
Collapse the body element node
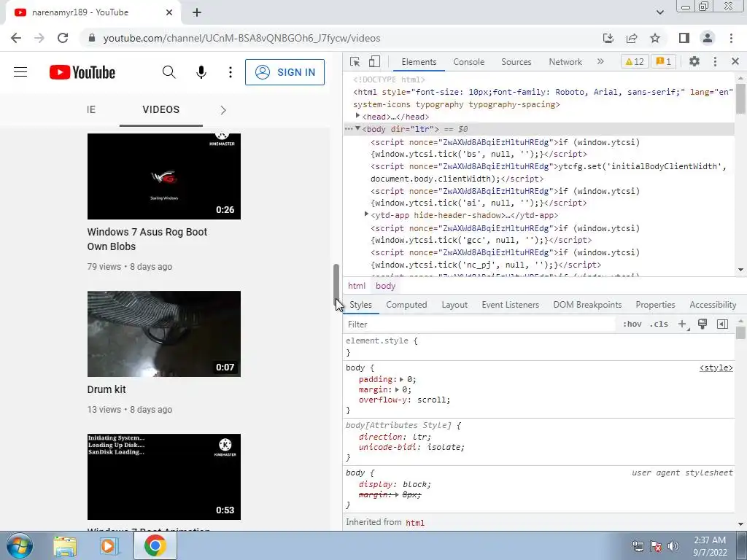tap(357, 128)
